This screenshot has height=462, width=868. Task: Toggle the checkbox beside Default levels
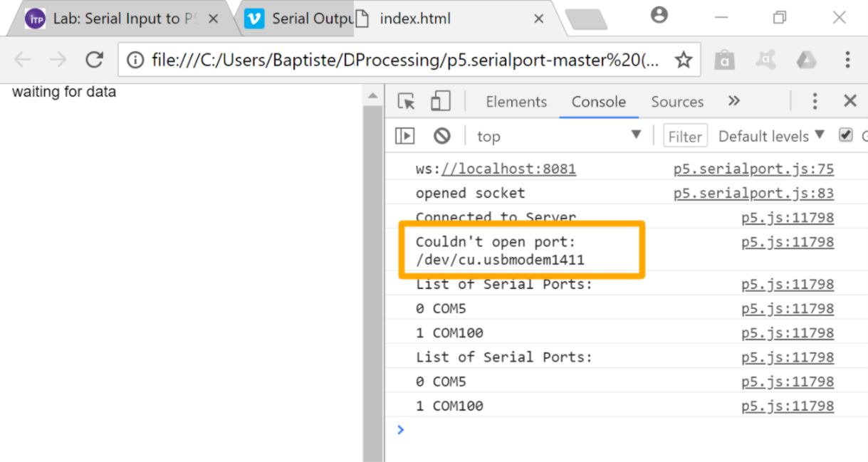click(x=845, y=135)
